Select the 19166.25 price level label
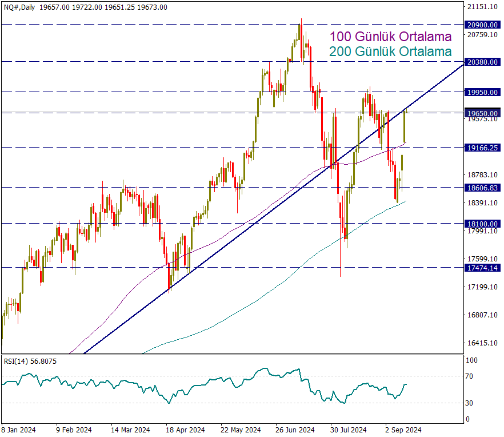 tap(482, 148)
